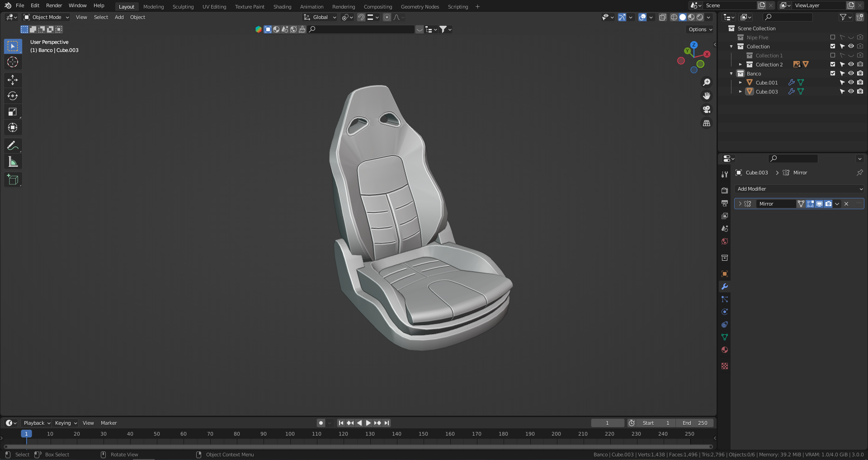The height and width of the screenshot is (460, 868).
Task: Choose the Add Cube tool
Action: click(13, 179)
